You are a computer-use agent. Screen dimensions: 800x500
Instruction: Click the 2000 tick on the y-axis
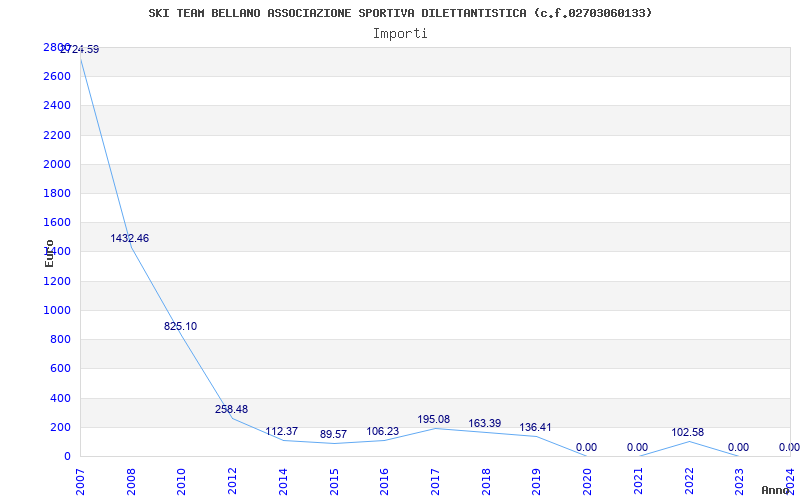point(57,164)
